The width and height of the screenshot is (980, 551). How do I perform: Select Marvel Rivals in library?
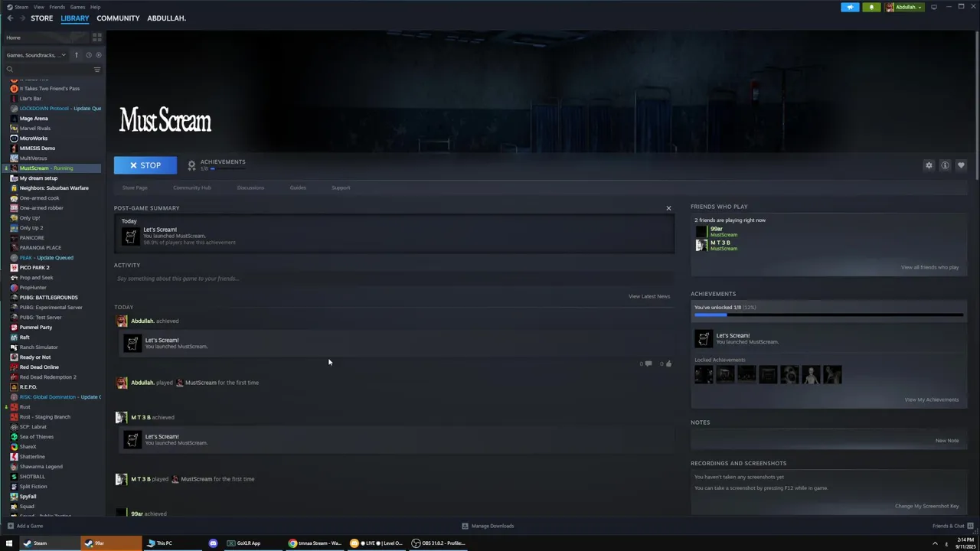click(34, 129)
